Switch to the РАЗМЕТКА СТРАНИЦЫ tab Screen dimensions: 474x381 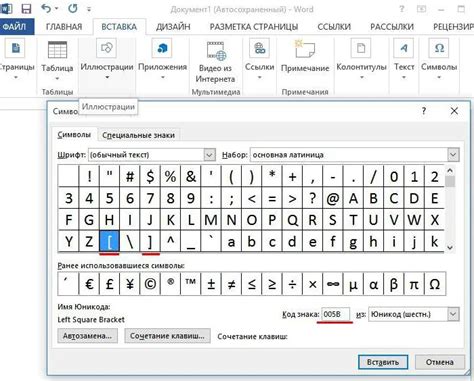point(254,27)
